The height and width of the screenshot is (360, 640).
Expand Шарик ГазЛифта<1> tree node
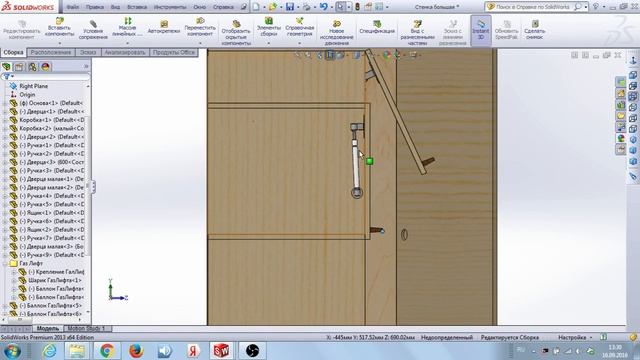pyautogui.click(x=14, y=280)
